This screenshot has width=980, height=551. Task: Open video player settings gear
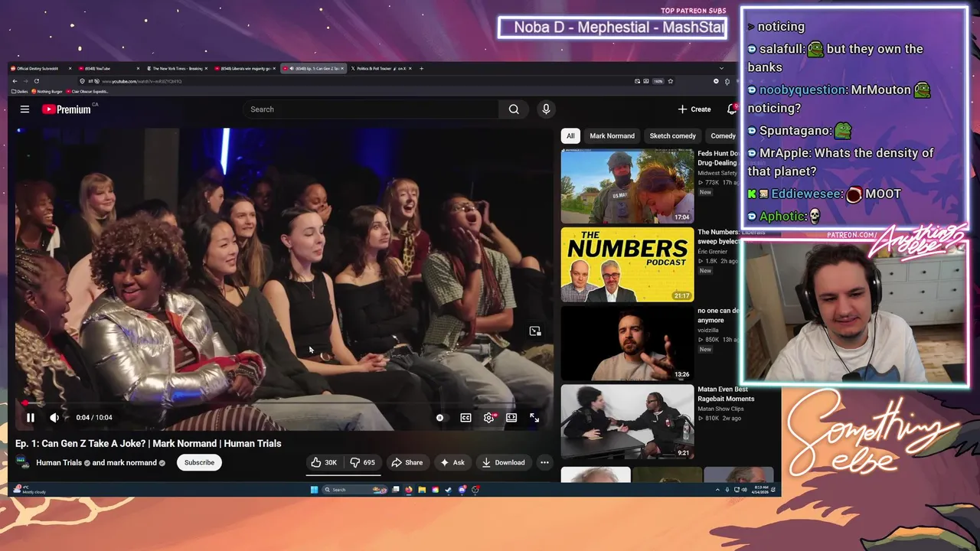click(488, 418)
